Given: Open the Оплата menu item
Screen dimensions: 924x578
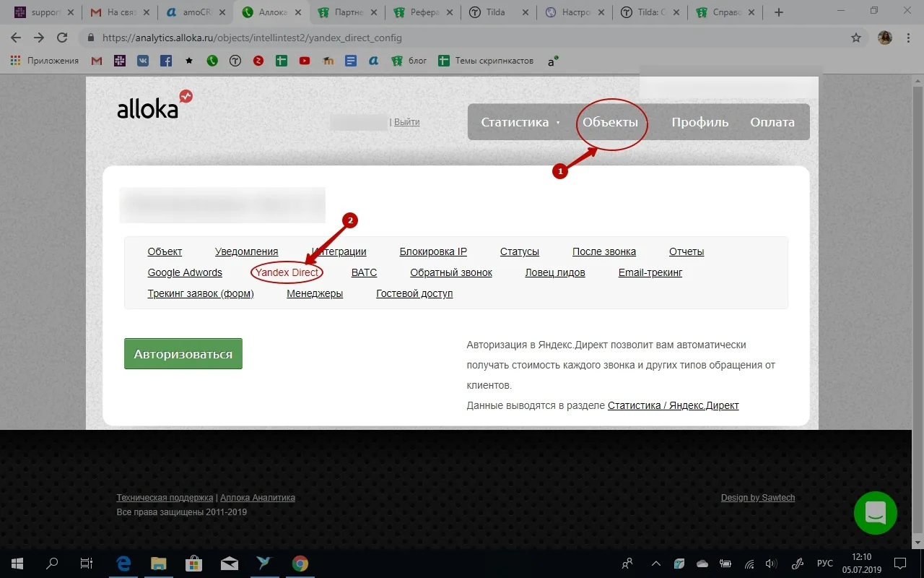Looking at the screenshot, I should (x=772, y=122).
